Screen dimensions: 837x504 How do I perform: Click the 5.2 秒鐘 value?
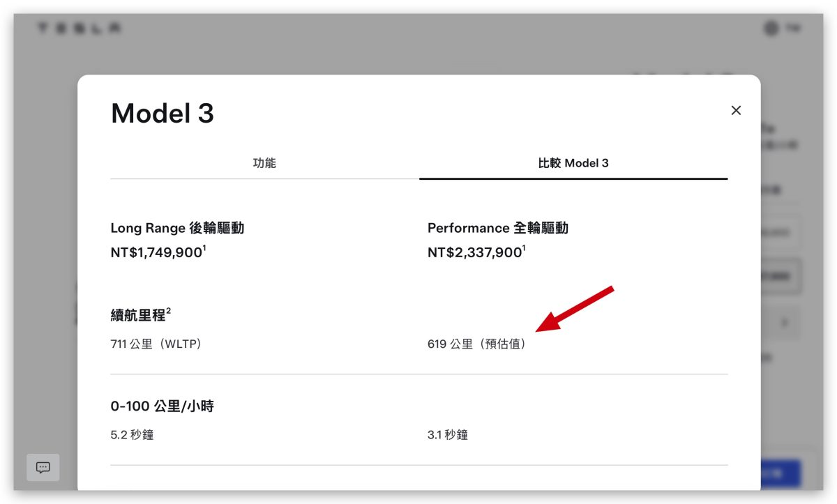[132, 435]
